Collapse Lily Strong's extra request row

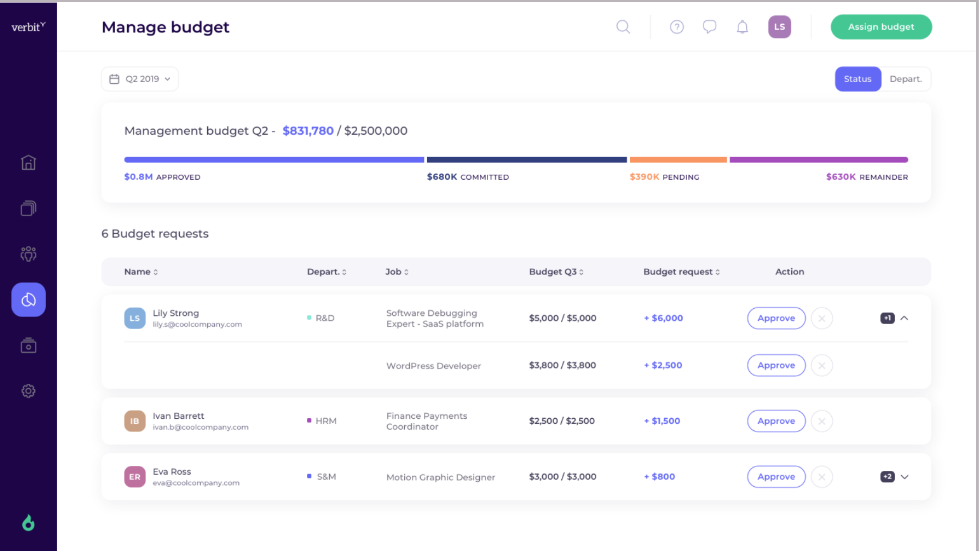pos(904,318)
